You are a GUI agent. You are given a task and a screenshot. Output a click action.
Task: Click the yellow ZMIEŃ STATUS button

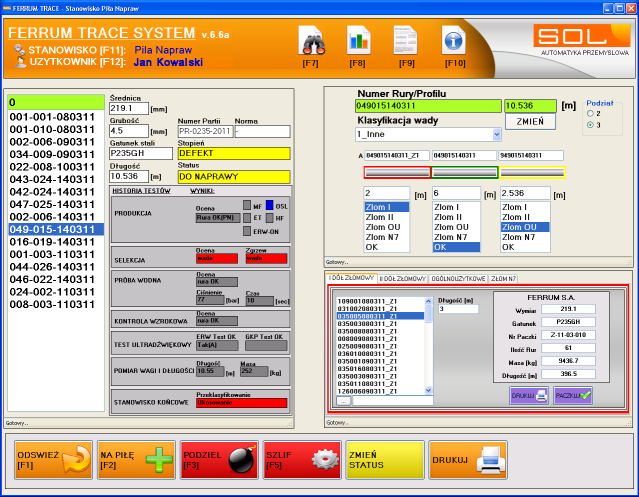[385, 460]
